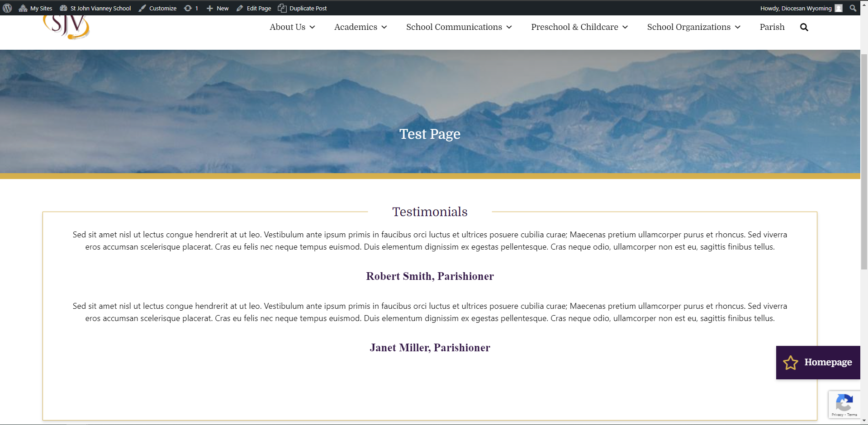Open St John Vianney School dashboard menu
The image size is (868, 425).
coord(95,8)
